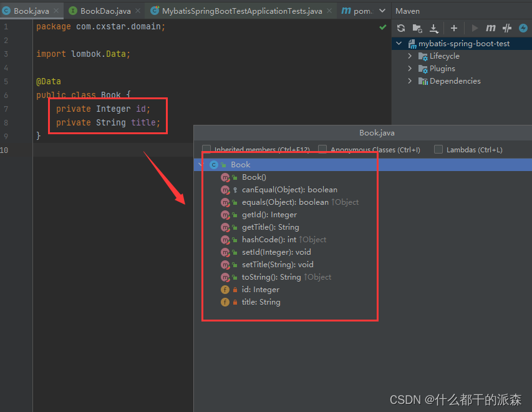Switch to the BookDao.java tab
The height and width of the screenshot is (412, 532).
tap(105, 11)
